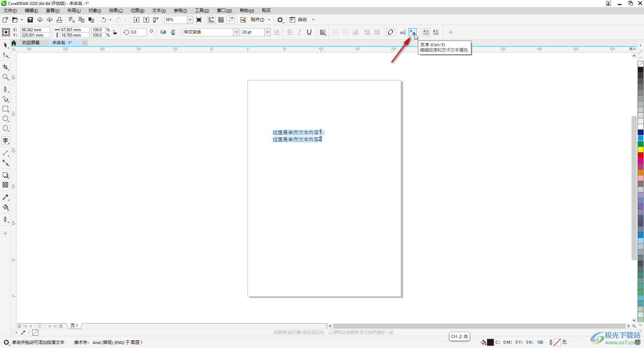Viewport: 644px width, 348px height.
Task: Select the Zoom magnifier tool
Action: point(5,77)
